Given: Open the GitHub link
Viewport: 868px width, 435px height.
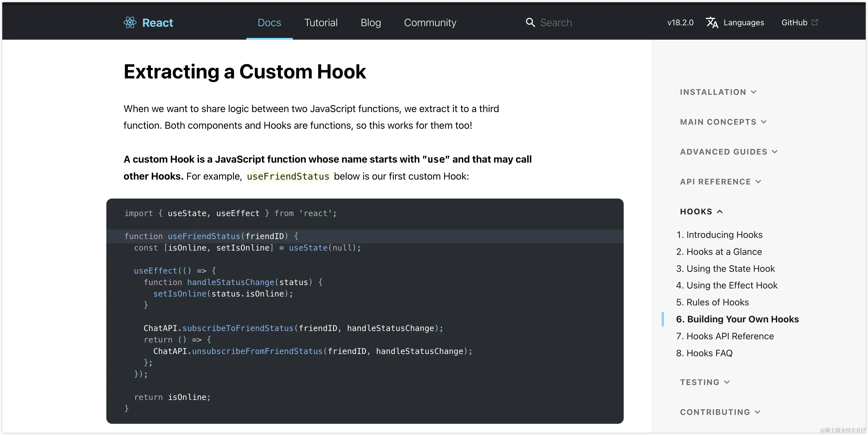Looking at the screenshot, I should (x=794, y=23).
